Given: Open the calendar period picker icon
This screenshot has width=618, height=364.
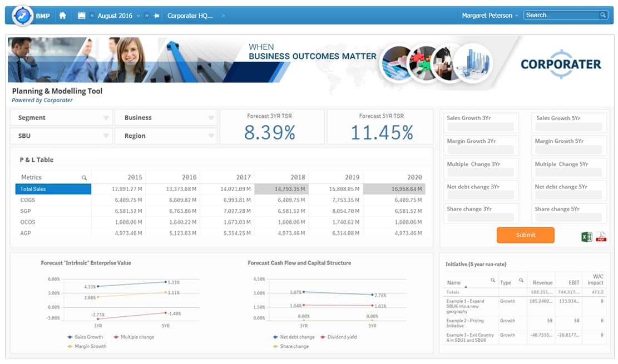Looking at the screenshot, I should pos(82,16).
